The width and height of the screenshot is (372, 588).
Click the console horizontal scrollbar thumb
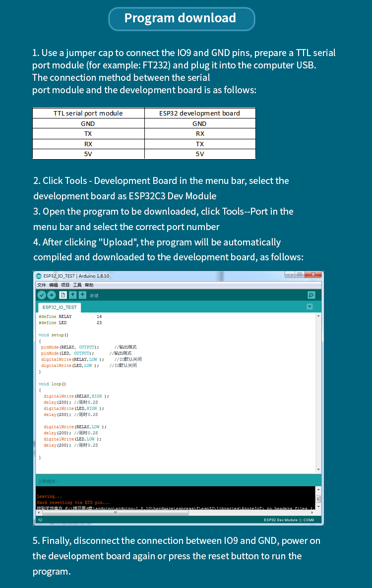115,512
